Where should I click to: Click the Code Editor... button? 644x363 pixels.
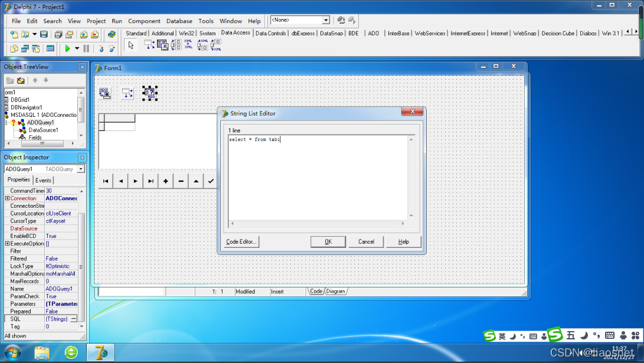click(241, 241)
